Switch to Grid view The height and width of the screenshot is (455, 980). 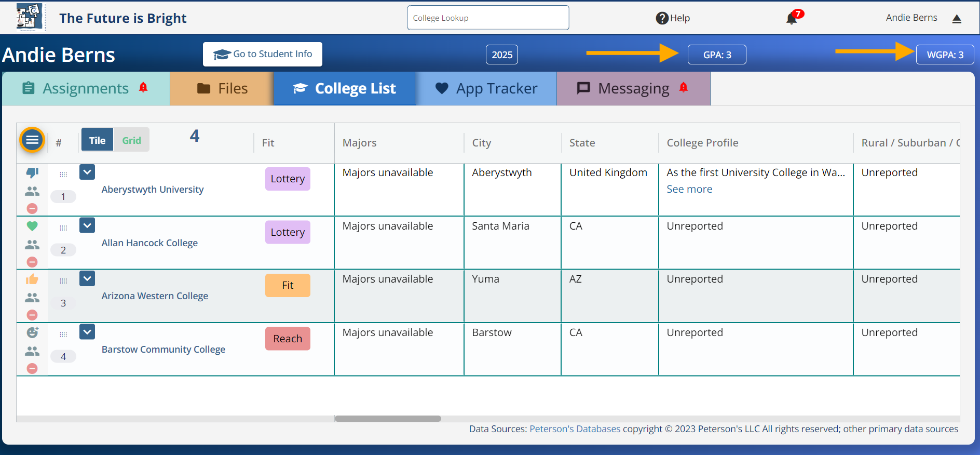131,140
